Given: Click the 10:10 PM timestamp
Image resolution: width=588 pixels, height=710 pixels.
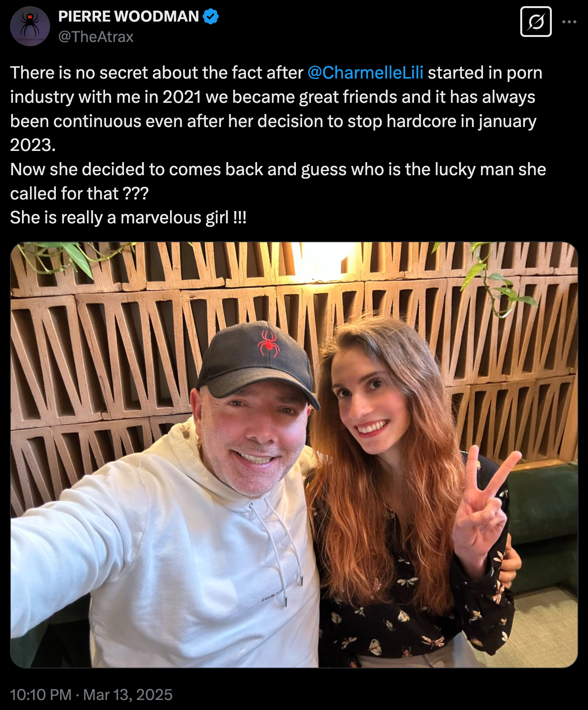Looking at the screenshot, I should (x=41, y=695).
